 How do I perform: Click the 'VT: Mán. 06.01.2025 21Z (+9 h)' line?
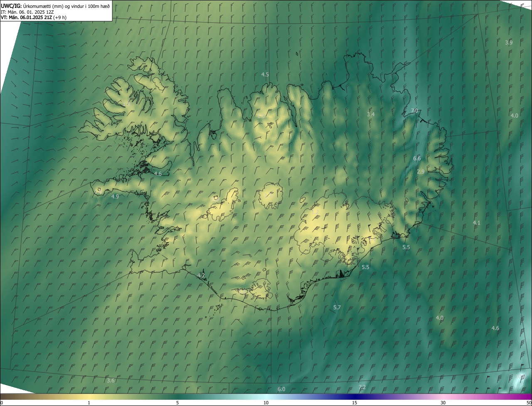[x=34, y=17]
